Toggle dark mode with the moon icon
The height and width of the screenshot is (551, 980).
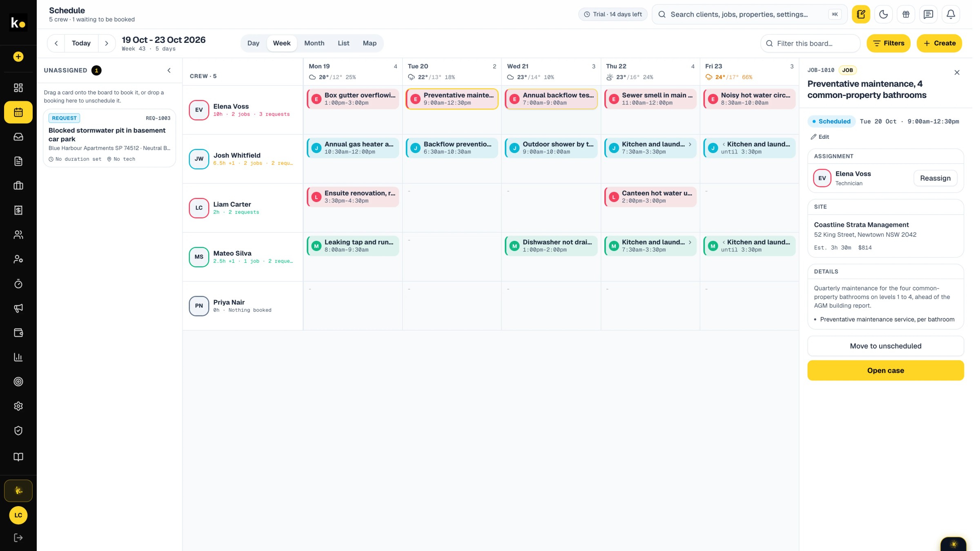(x=883, y=14)
